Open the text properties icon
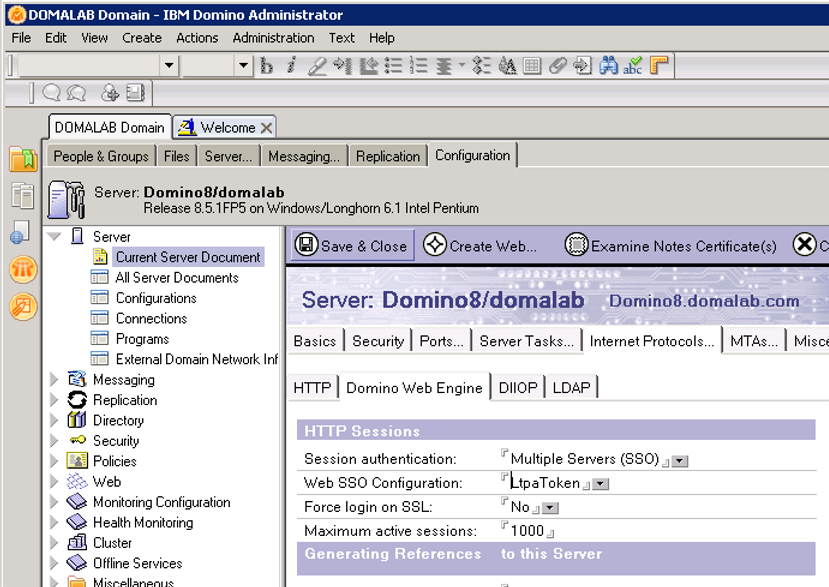Image resolution: width=829 pixels, height=587 pixels. tap(508, 66)
